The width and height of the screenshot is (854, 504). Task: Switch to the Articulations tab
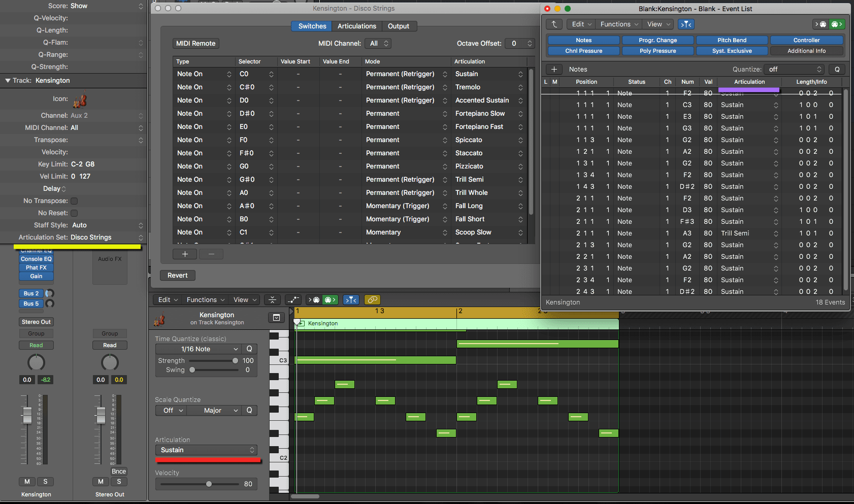pos(356,26)
